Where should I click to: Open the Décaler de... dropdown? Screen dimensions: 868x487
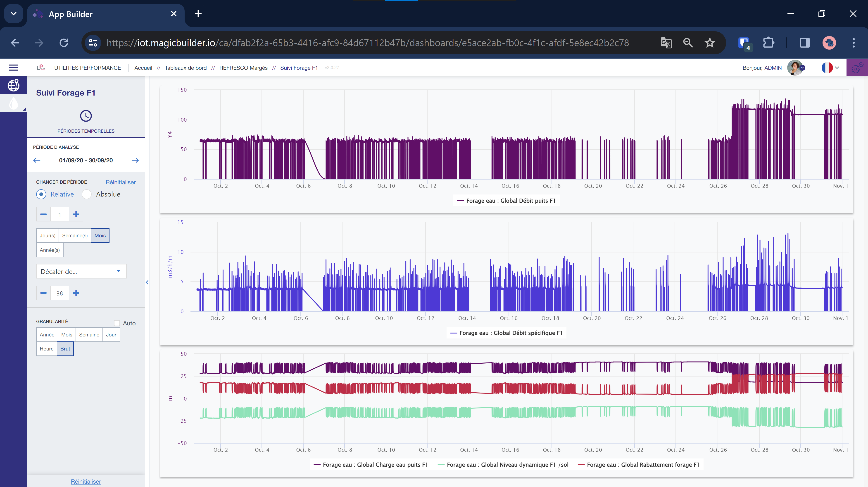click(x=81, y=271)
